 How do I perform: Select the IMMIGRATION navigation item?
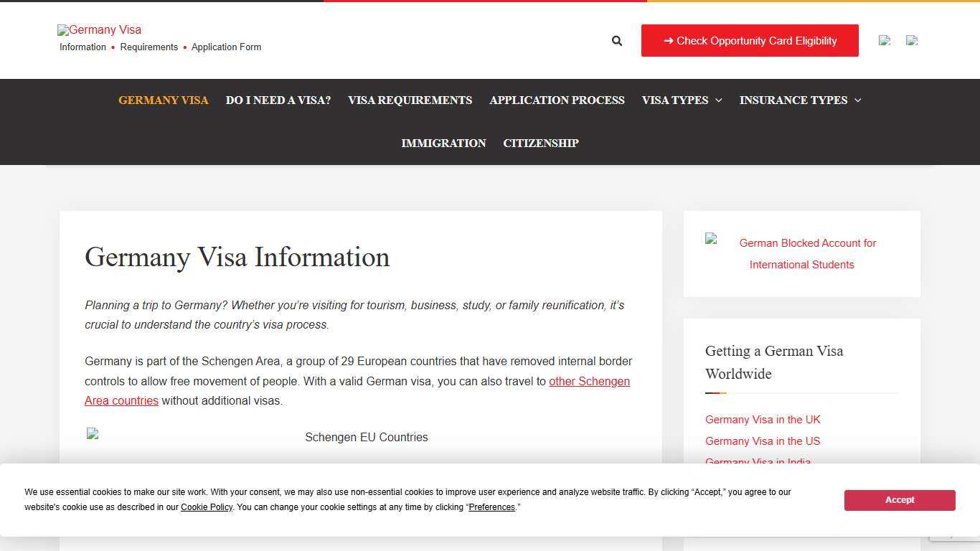(443, 143)
